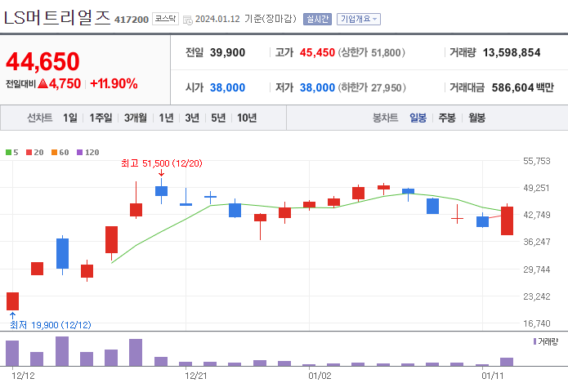Click the 상한가 51,800 text

(371, 52)
